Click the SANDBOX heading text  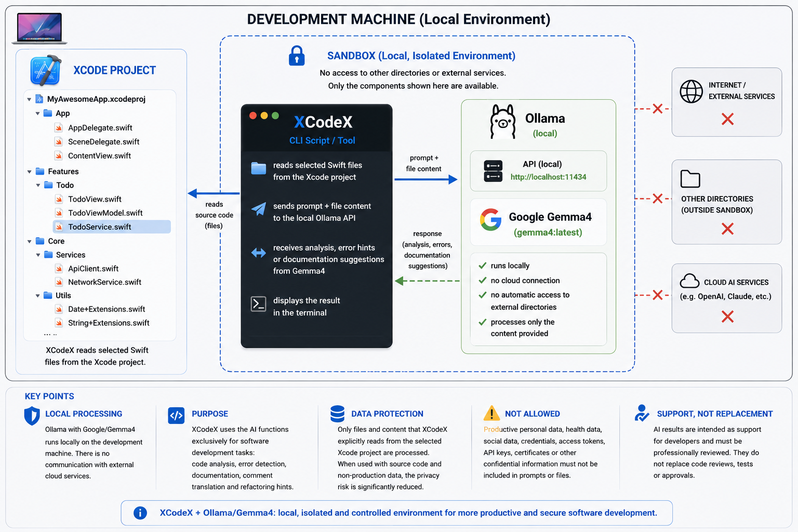[421, 56]
